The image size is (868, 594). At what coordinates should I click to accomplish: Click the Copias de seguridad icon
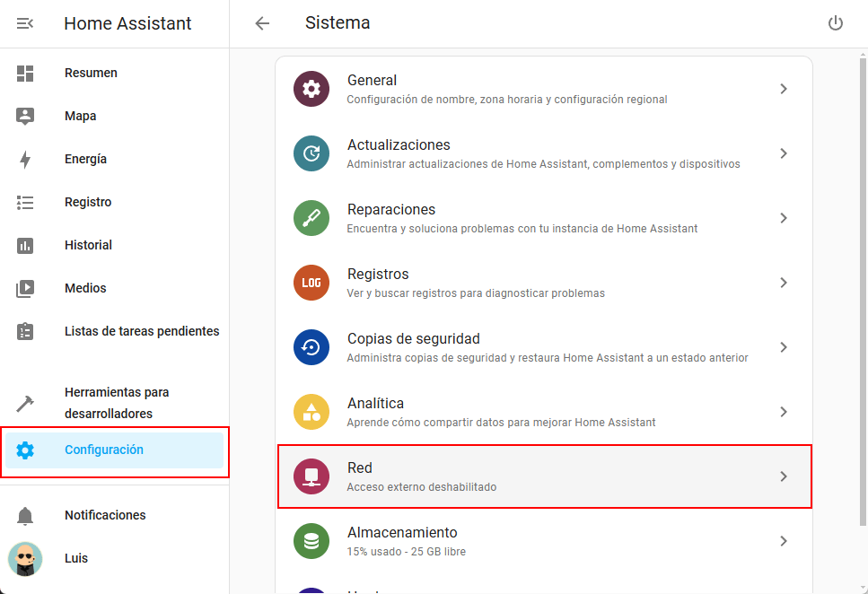[311, 347]
